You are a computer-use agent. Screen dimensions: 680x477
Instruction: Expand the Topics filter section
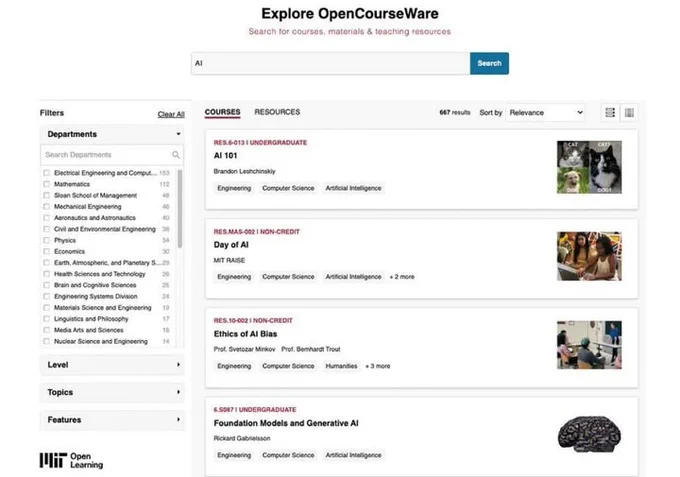[112, 392]
